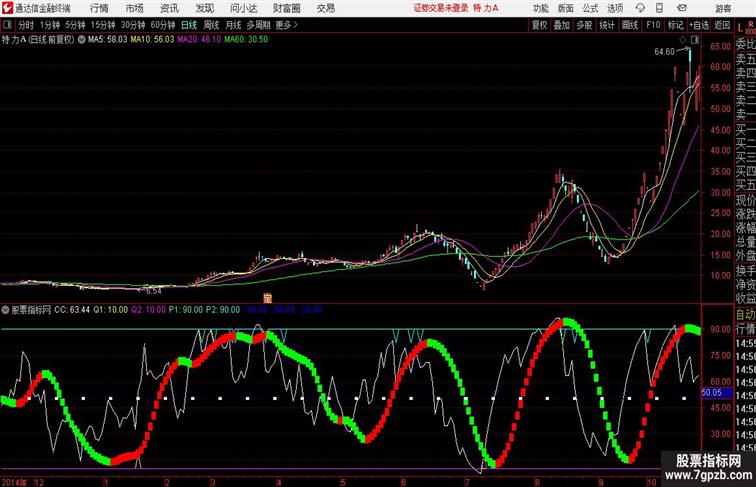This screenshot has height=487, width=756.
Task: Select the 日线 daily period tab
Action: pyautogui.click(x=189, y=25)
